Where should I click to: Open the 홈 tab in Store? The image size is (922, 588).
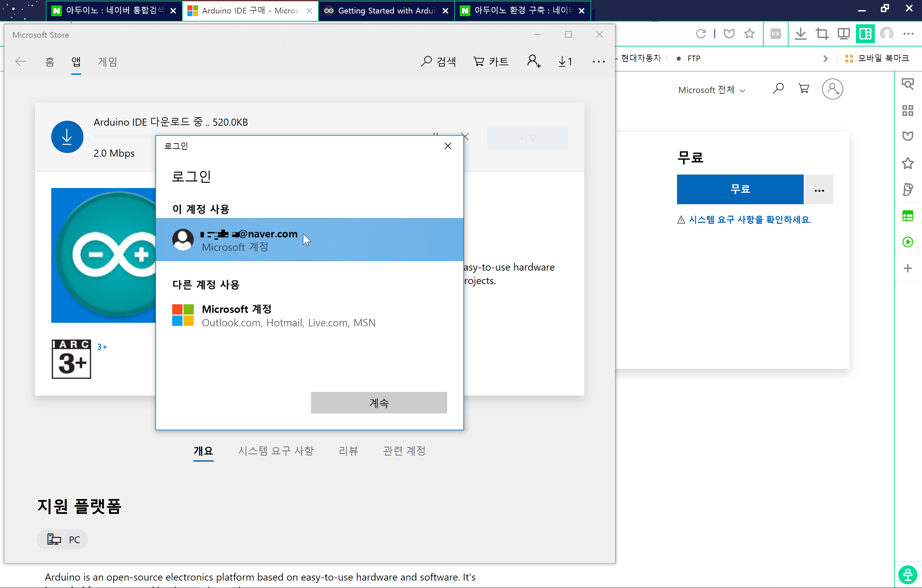pos(50,62)
